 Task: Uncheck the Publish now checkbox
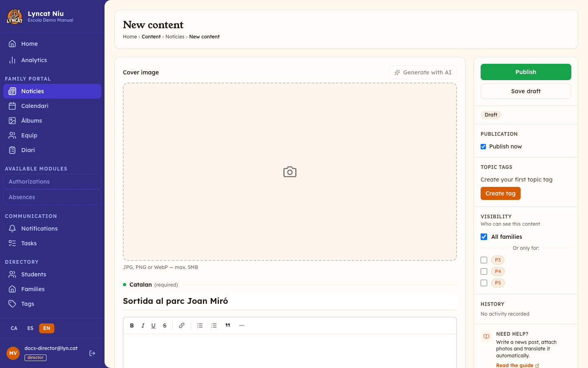(x=483, y=146)
